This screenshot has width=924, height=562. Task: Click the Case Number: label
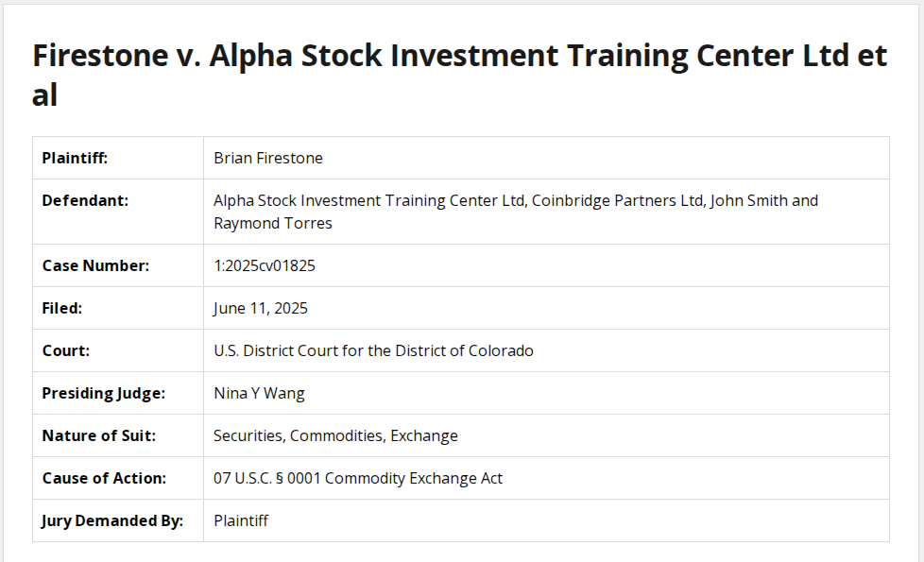[x=95, y=265]
